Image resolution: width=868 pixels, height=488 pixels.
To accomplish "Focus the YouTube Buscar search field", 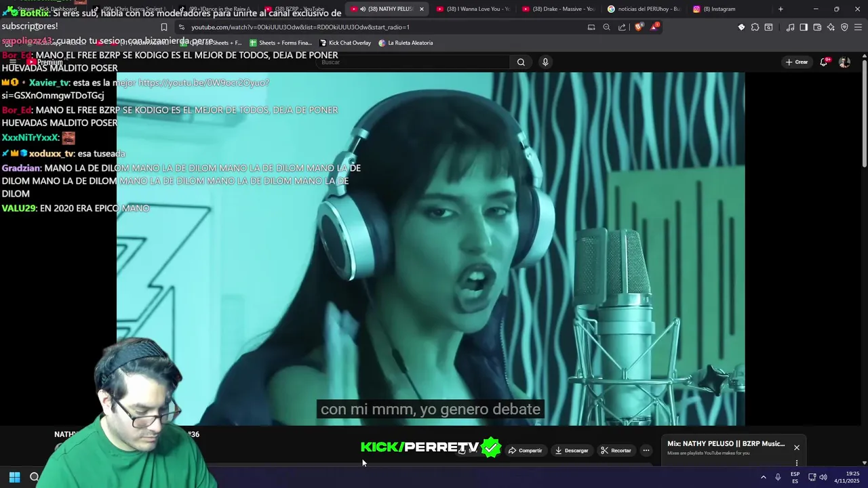I will pyautogui.click(x=414, y=62).
